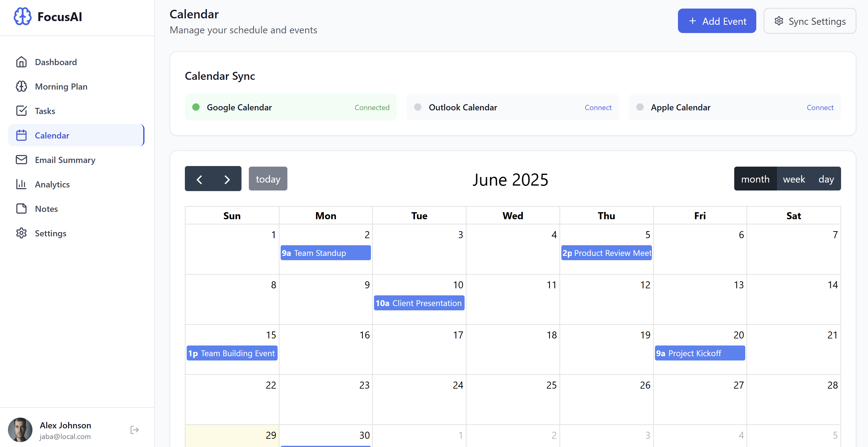Open Notes via the document icon

pyautogui.click(x=21, y=209)
